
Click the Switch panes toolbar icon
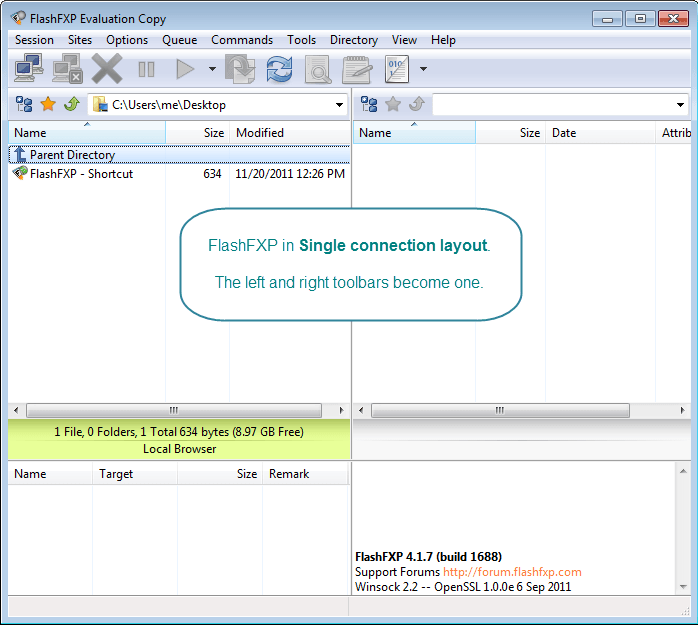[x=240, y=69]
